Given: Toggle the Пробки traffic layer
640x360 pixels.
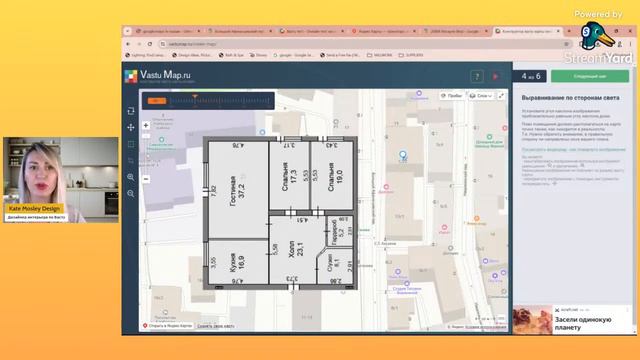Looking at the screenshot, I should [451, 96].
